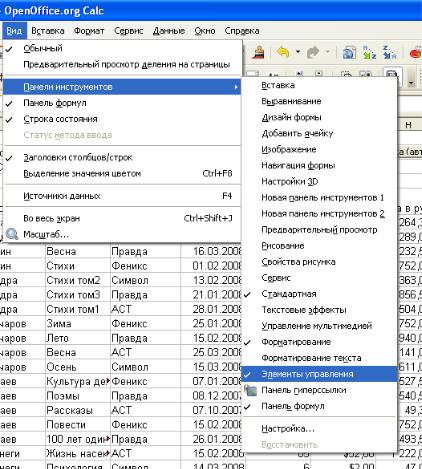The width and height of the screenshot is (422, 469).
Task: Open the Redo history dropdown arrow
Action: (327, 52)
